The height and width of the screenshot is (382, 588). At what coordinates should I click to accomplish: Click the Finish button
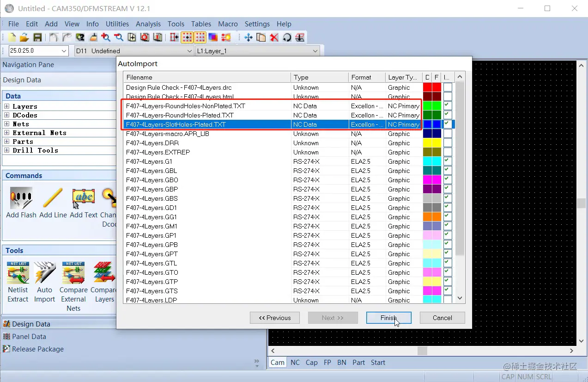click(389, 318)
